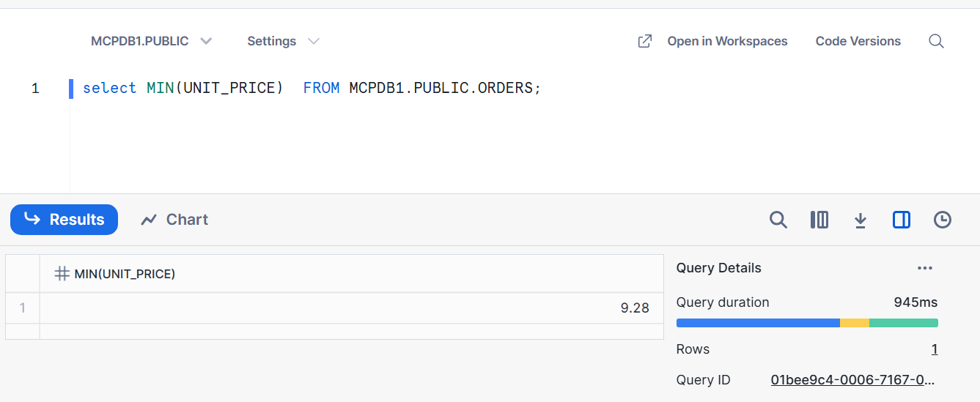Click the search icon in the editor header
Screen dimensions: 980x402
tap(936, 42)
